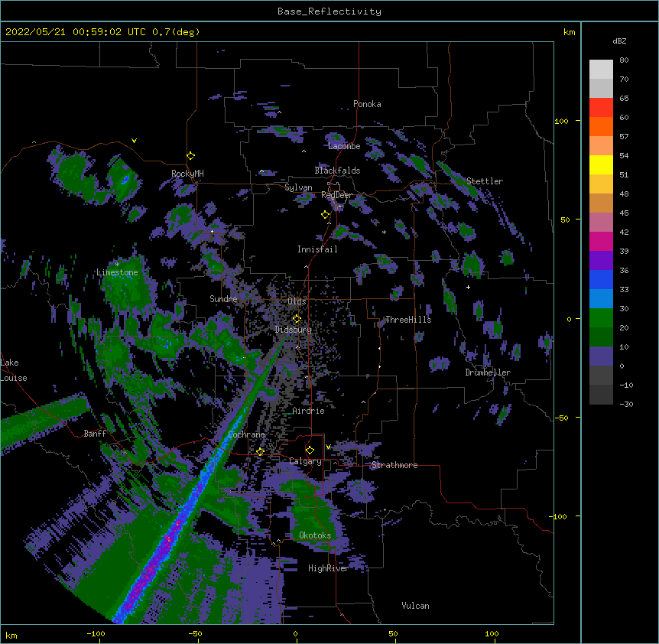Choose the dark orange 60 dBZ legend swatch
Screen dimensions: 659x644
point(601,126)
